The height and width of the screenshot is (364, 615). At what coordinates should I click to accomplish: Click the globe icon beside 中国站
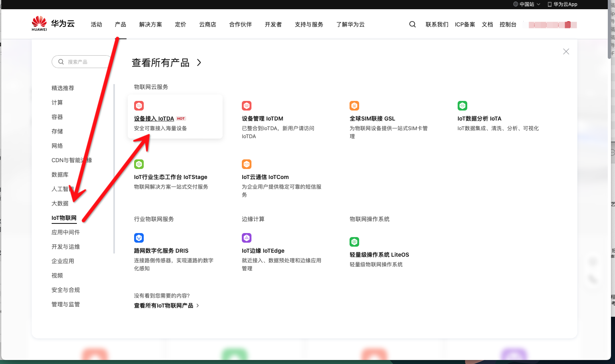pyautogui.click(x=516, y=4)
